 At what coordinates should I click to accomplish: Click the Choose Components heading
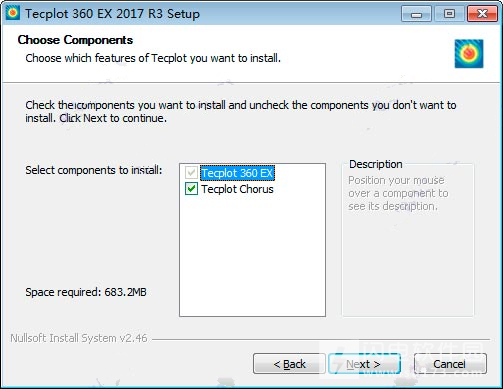coord(75,40)
